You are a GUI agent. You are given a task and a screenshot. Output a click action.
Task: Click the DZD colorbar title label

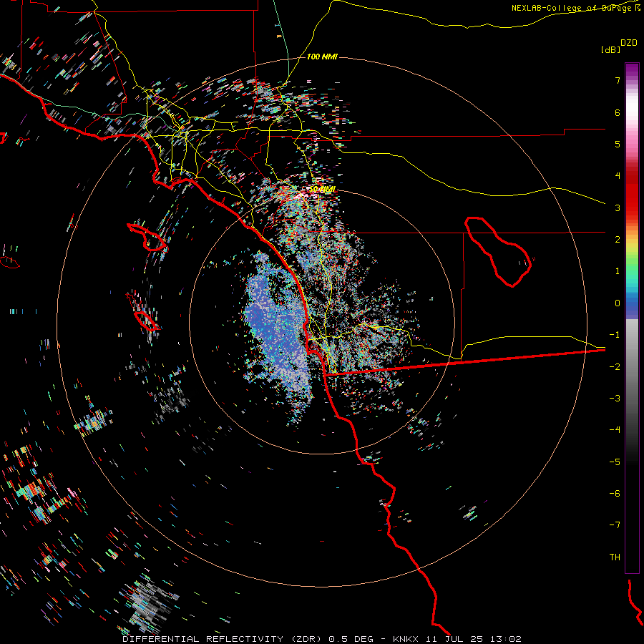click(x=629, y=43)
